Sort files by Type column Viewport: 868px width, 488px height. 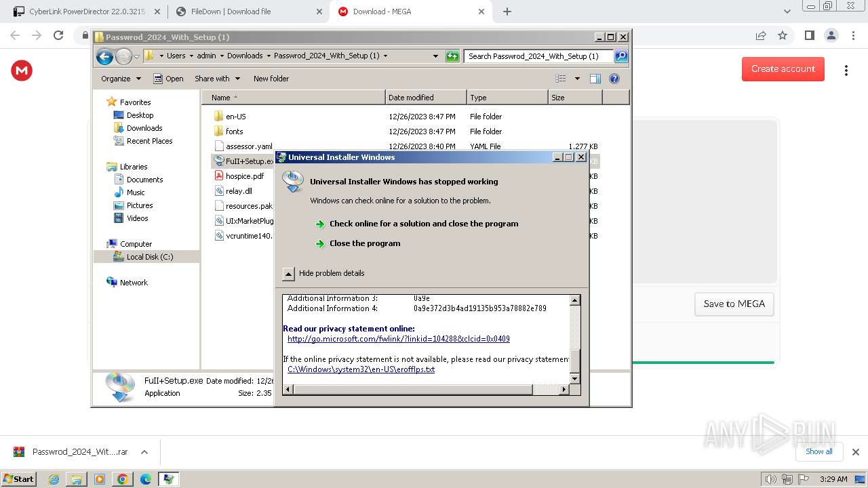[x=507, y=98]
